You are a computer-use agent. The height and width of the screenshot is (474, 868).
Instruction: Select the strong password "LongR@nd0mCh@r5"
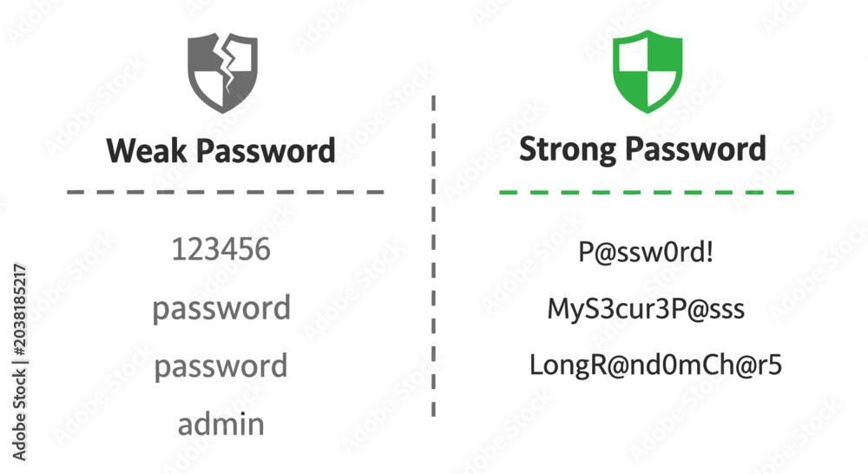click(x=656, y=365)
